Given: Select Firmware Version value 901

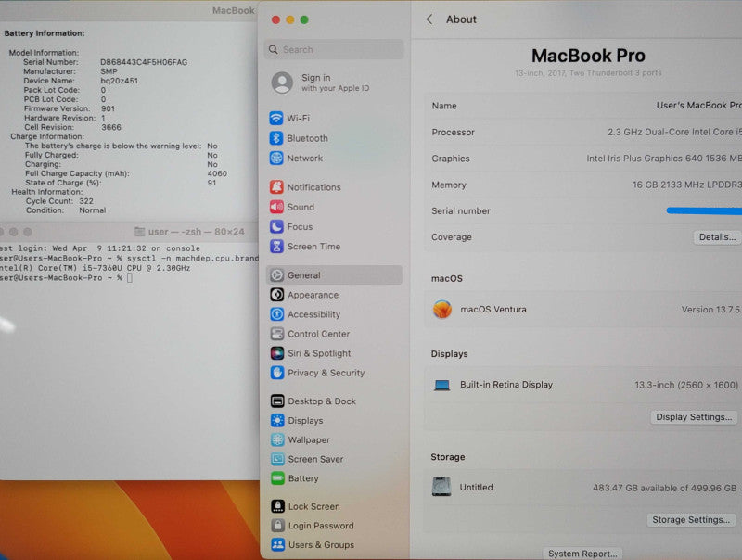Looking at the screenshot, I should (x=108, y=108).
